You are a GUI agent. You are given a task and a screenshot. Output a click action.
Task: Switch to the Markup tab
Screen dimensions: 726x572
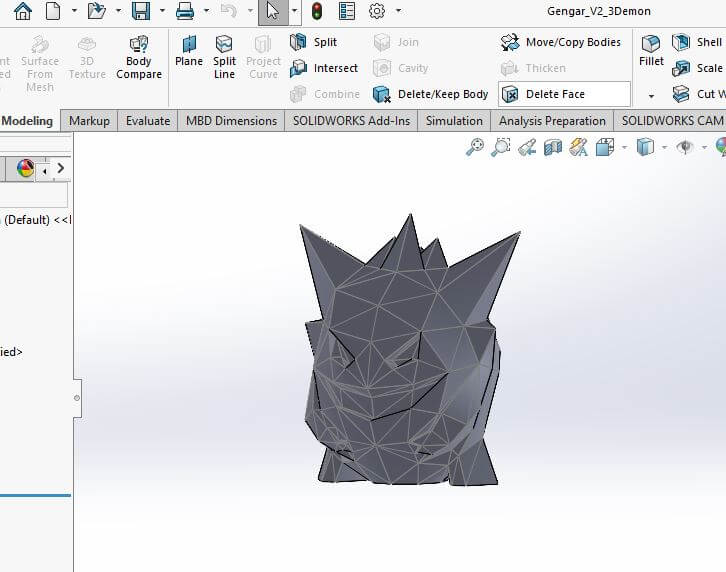tap(89, 121)
